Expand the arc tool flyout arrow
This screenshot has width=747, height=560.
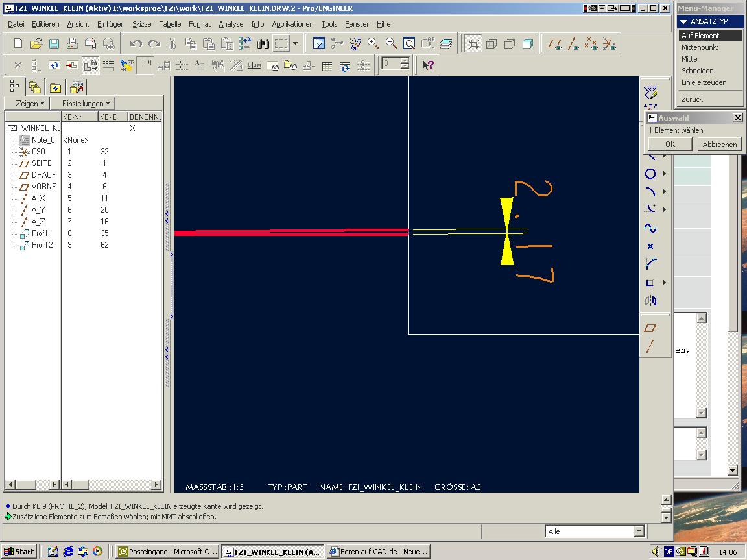[665, 192]
